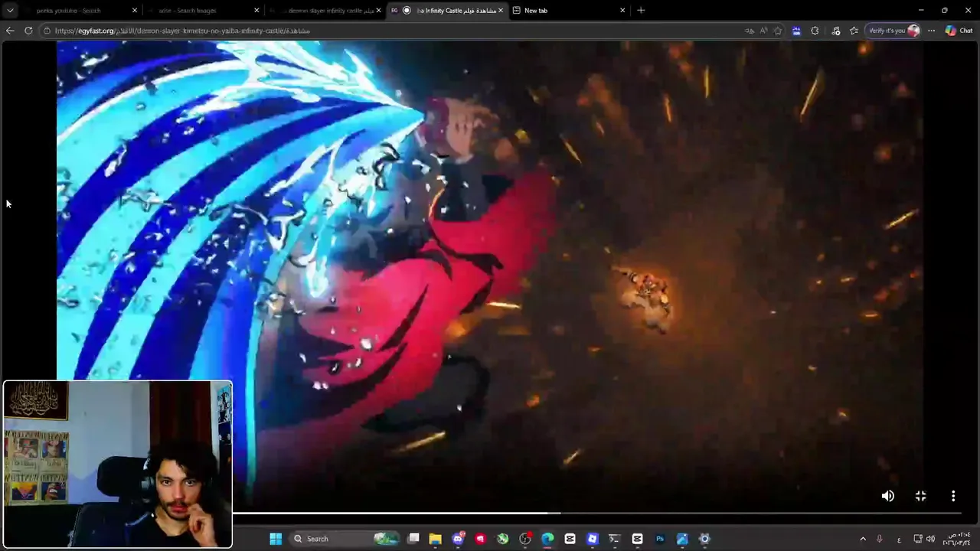Open the taskbar clock and date
Screen dimensions: 980x551
(957, 539)
